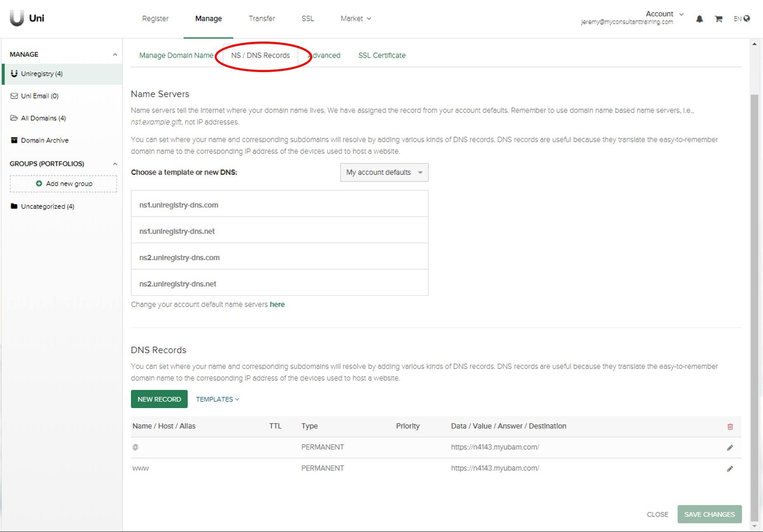The image size is (763, 532).
Task: Expand the Account dropdown
Action: pyautogui.click(x=665, y=14)
